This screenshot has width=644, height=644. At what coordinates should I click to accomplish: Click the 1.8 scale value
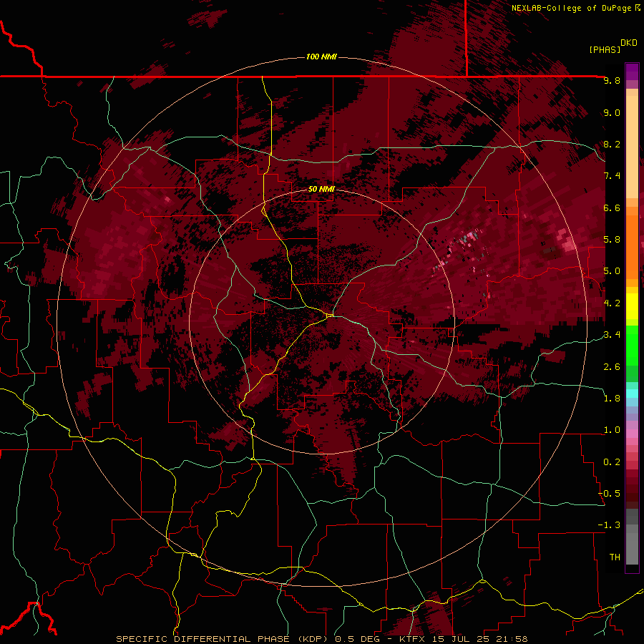pyautogui.click(x=612, y=399)
